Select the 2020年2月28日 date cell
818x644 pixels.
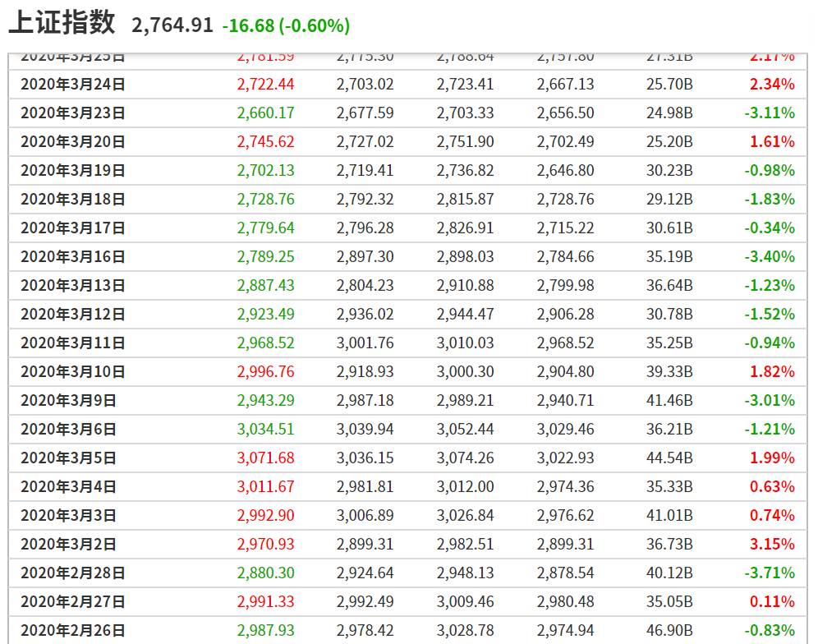73,573
